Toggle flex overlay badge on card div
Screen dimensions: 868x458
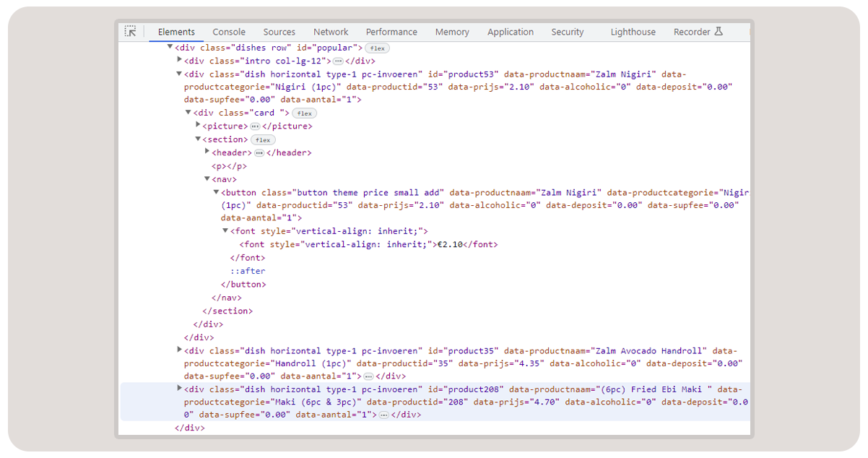point(305,113)
